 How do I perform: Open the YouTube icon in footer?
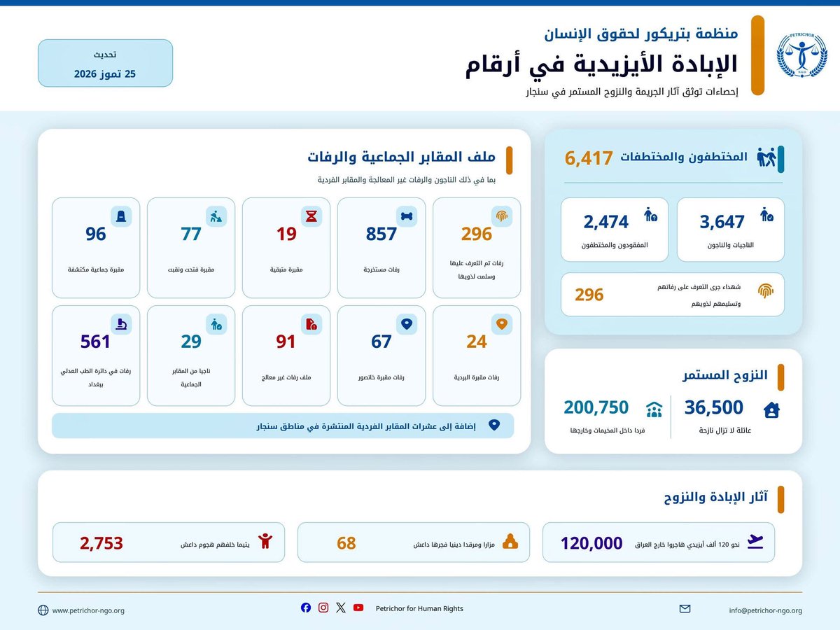click(358, 608)
